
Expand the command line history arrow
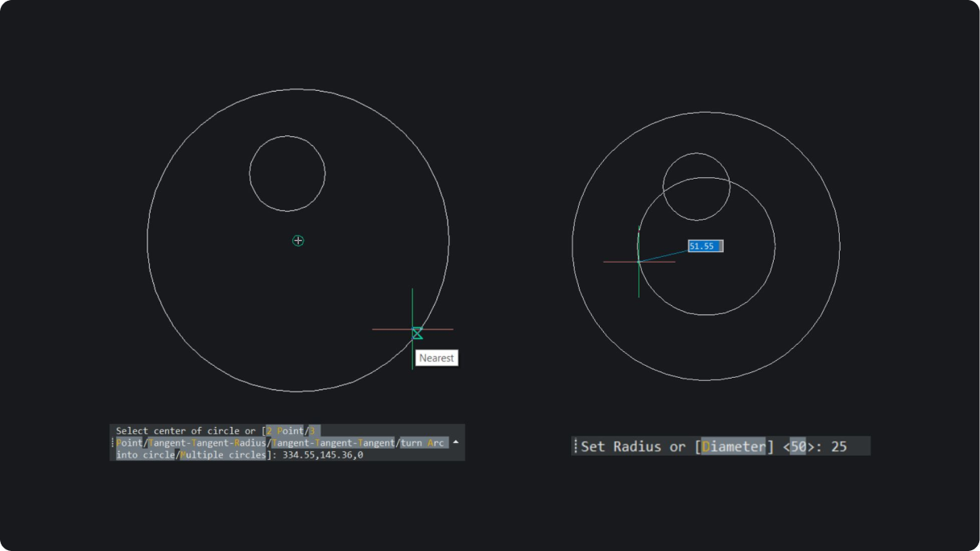tap(457, 442)
